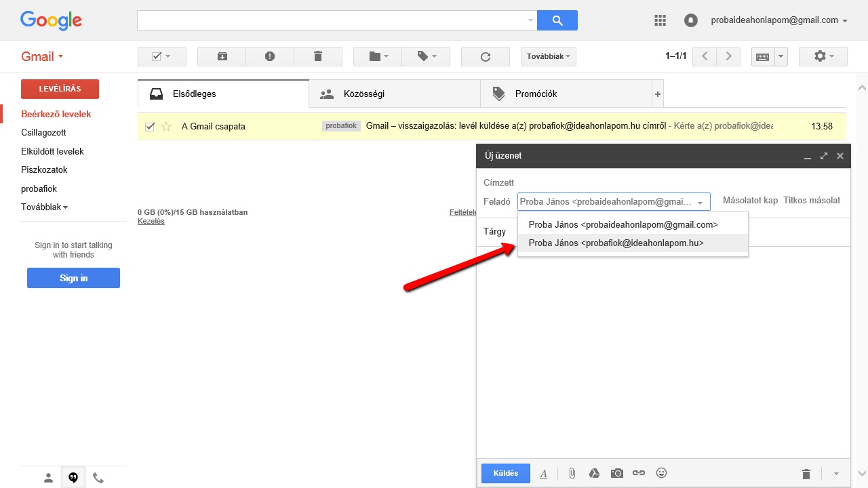
Task: Select sender probaideahonlapom@gmail.com from list
Action: pyautogui.click(x=633, y=224)
